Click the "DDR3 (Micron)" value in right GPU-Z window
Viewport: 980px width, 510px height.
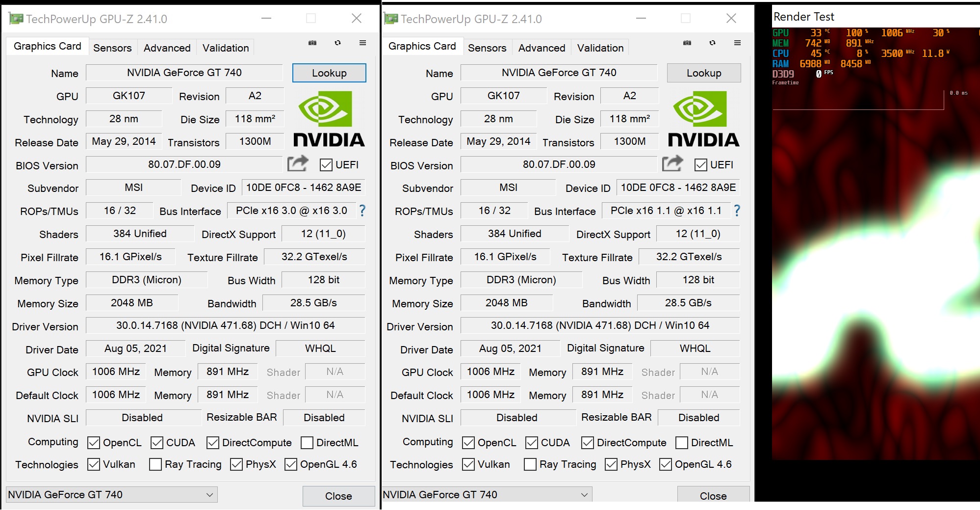pyautogui.click(x=521, y=280)
